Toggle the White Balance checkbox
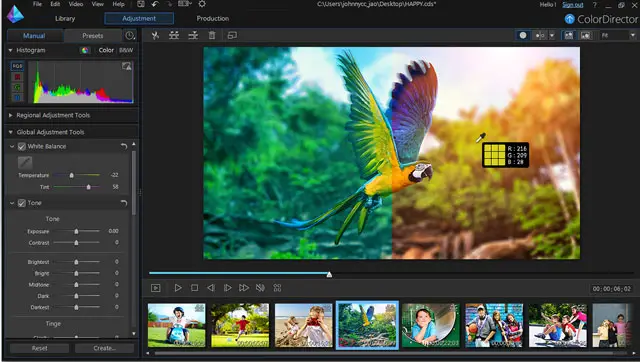This screenshot has height=362, width=640. pos(22,147)
